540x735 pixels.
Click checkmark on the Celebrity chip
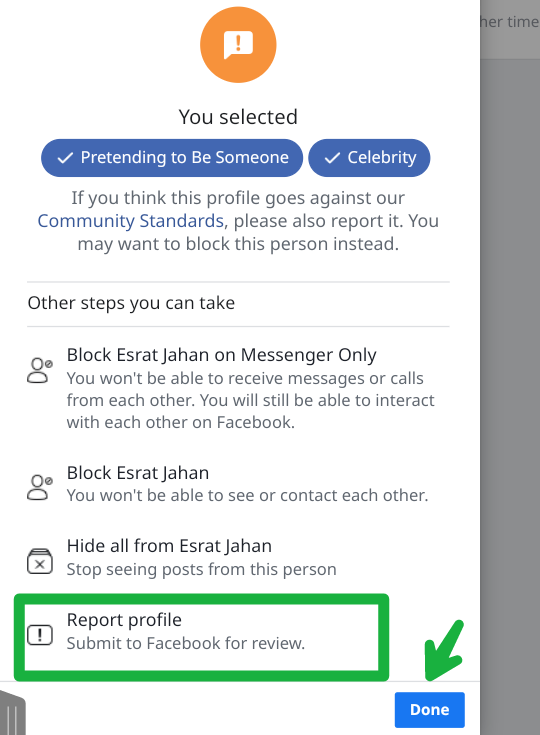[x=332, y=158]
